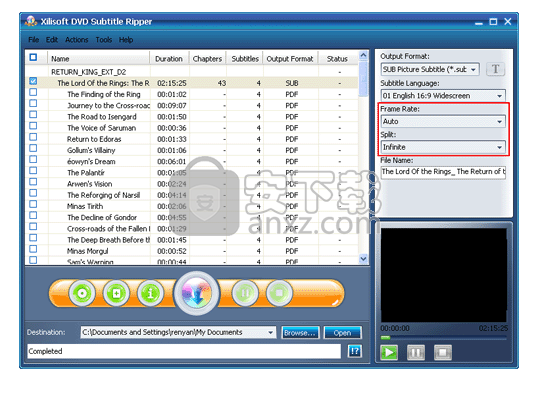Open the Edit menu
The image size is (554, 395).
click(x=52, y=40)
